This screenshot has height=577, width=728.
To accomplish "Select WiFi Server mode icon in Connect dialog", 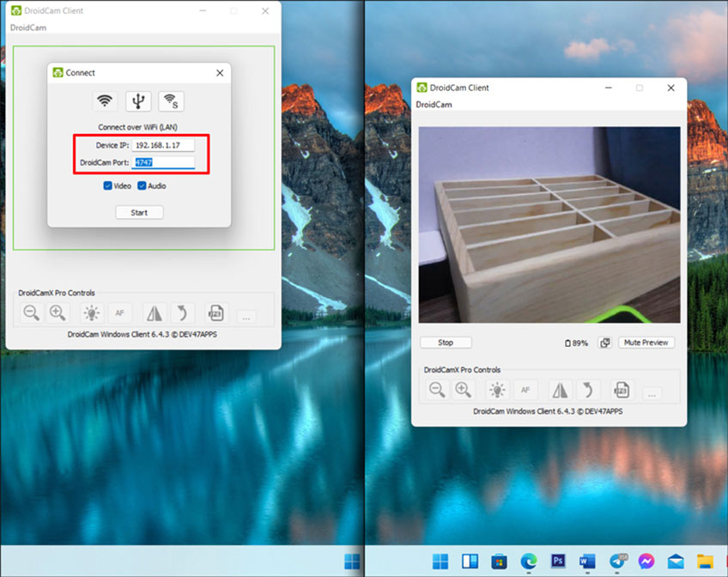I will [172, 101].
